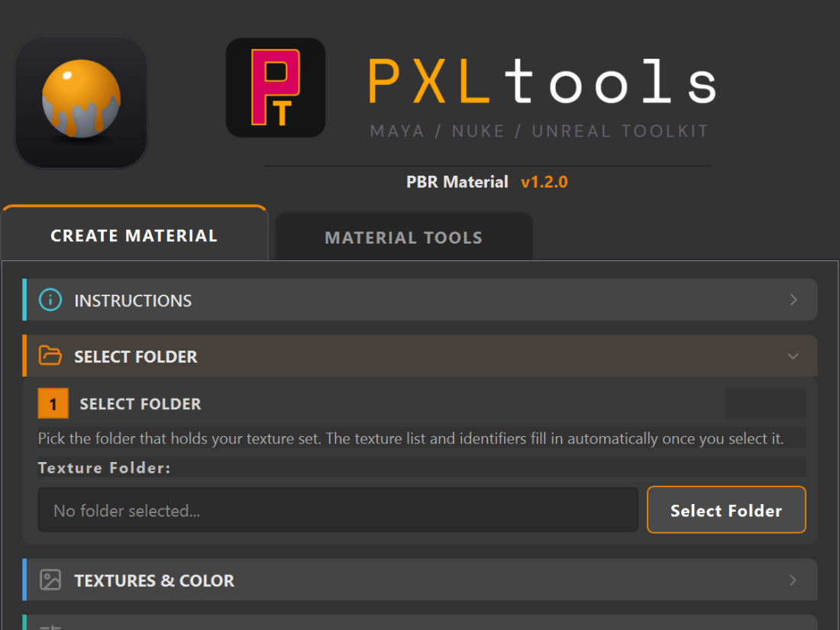Click the PT PXLtools logo icon
The width and height of the screenshot is (840, 630).
[276, 87]
